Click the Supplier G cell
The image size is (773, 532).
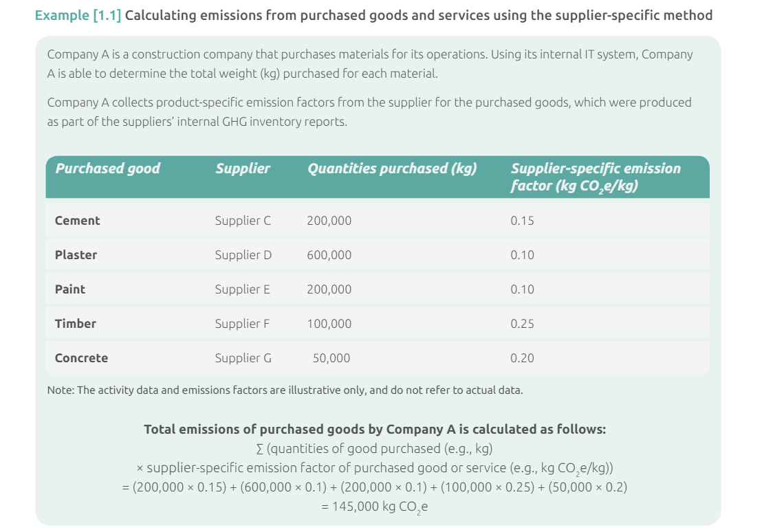[x=243, y=358]
